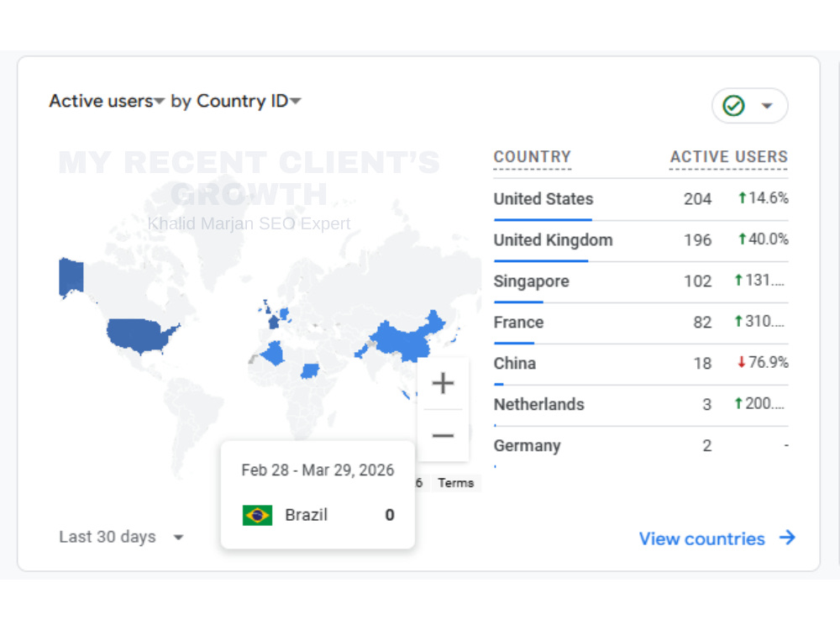Click the United Kingdom blue progress bar
840x630 pixels.
(x=541, y=261)
